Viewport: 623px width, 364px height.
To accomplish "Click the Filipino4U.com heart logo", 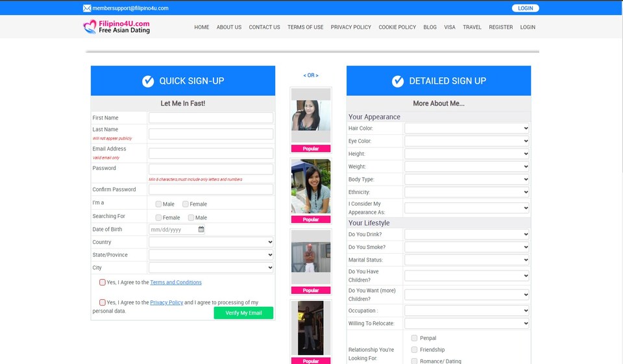I will 90,27.
